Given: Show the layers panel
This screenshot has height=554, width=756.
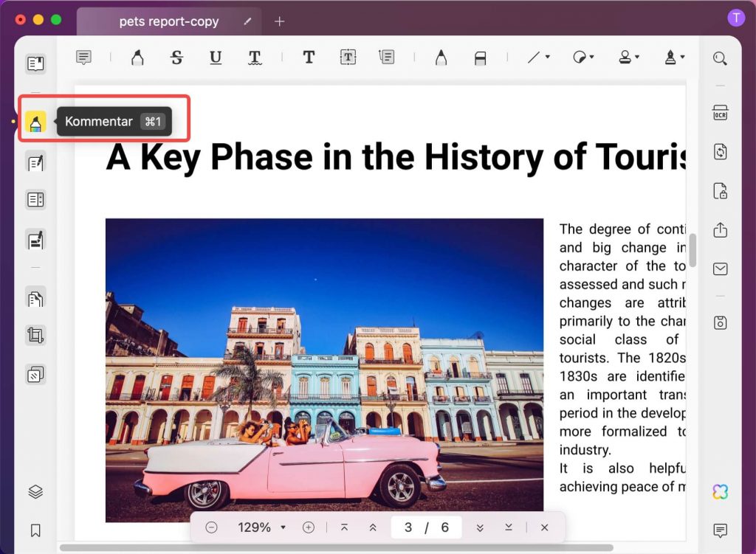Looking at the screenshot, I should tap(35, 492).
